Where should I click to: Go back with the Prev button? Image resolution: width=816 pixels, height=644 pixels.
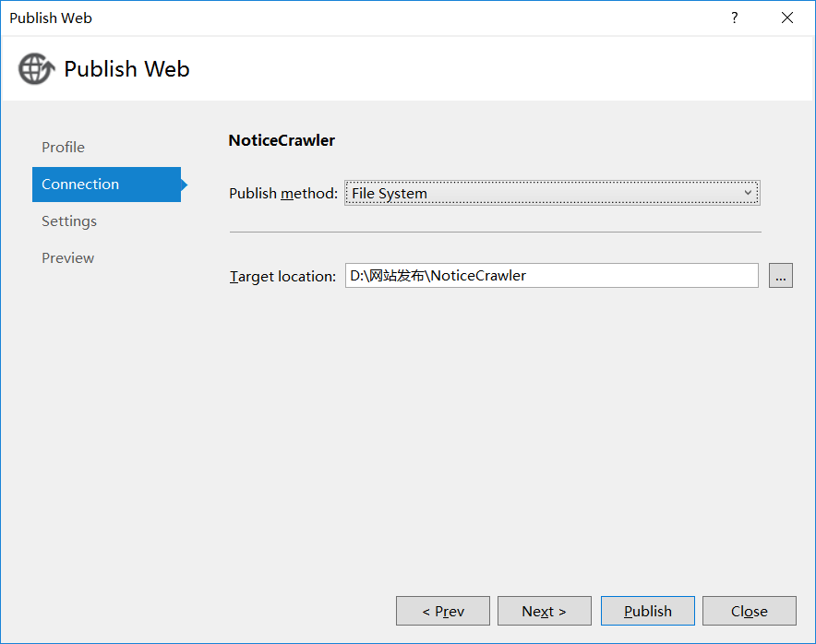click(x=443, y=611)
